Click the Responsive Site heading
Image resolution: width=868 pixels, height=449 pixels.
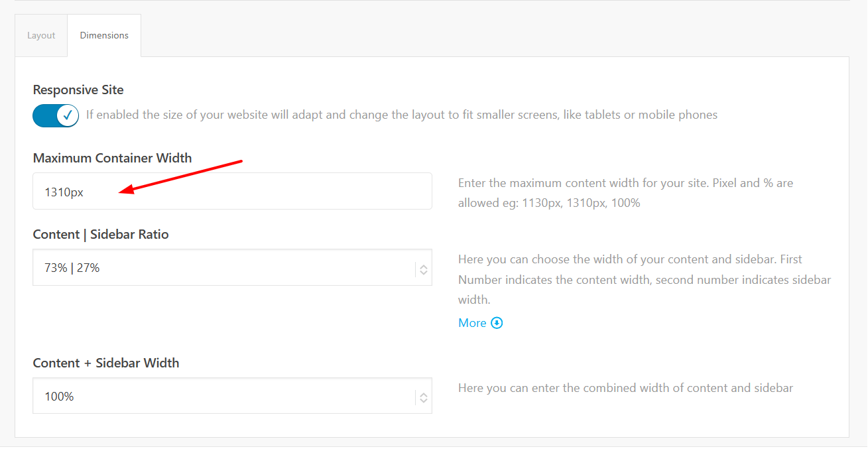point(78,90)
